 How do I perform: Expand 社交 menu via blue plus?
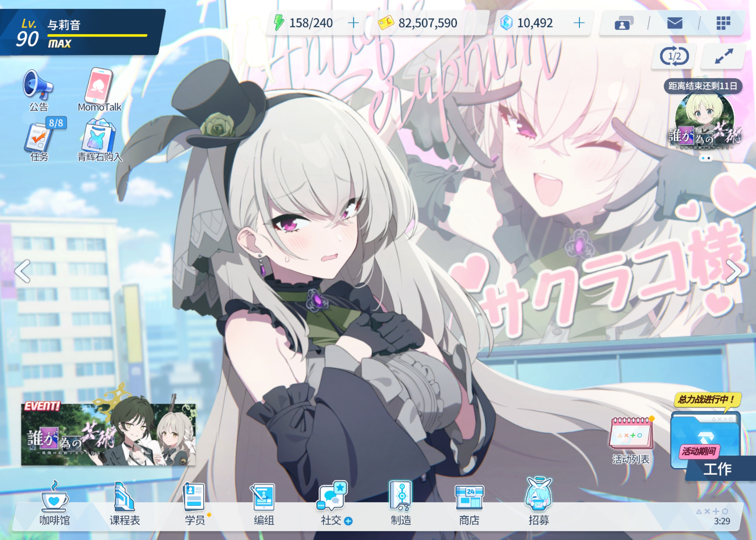[x=348, y=521]
